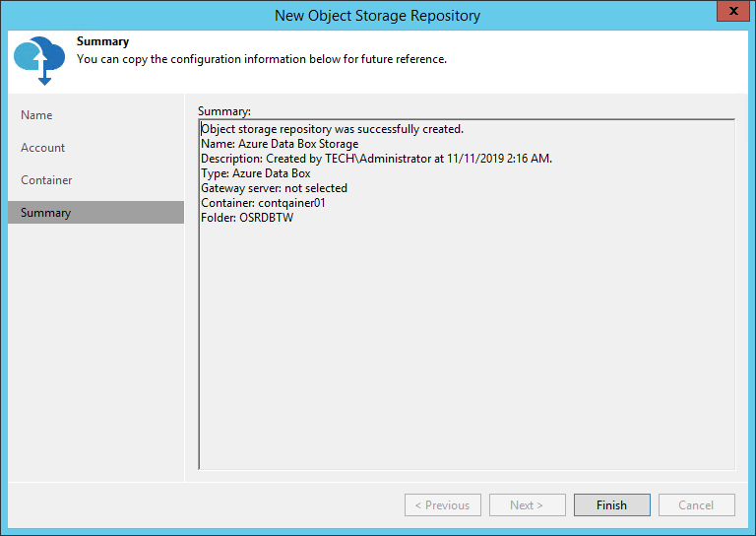Image resolution: width=756 pixels, height=536 pixels.
Task: Click the 'Folder: OSRDBTW' line
Action: click(247, 218)
